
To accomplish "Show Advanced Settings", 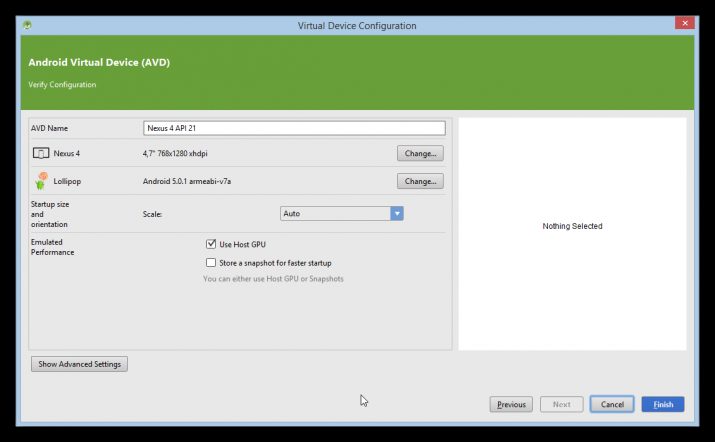I will pos(79,364).
